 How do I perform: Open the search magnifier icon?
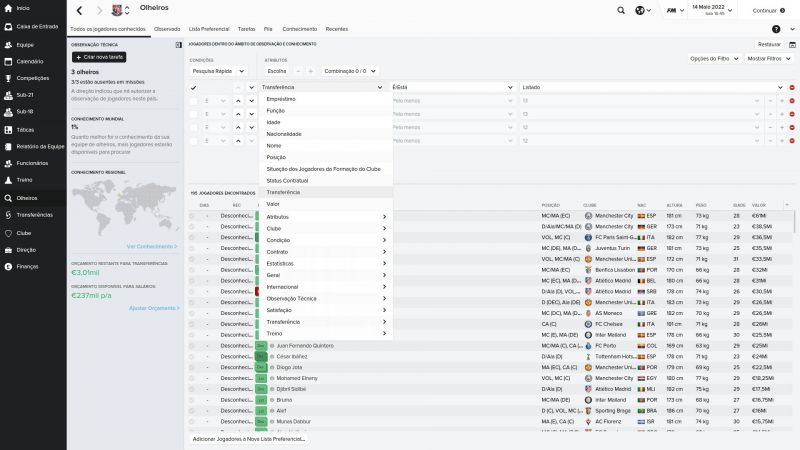click(x=620, y=10)
